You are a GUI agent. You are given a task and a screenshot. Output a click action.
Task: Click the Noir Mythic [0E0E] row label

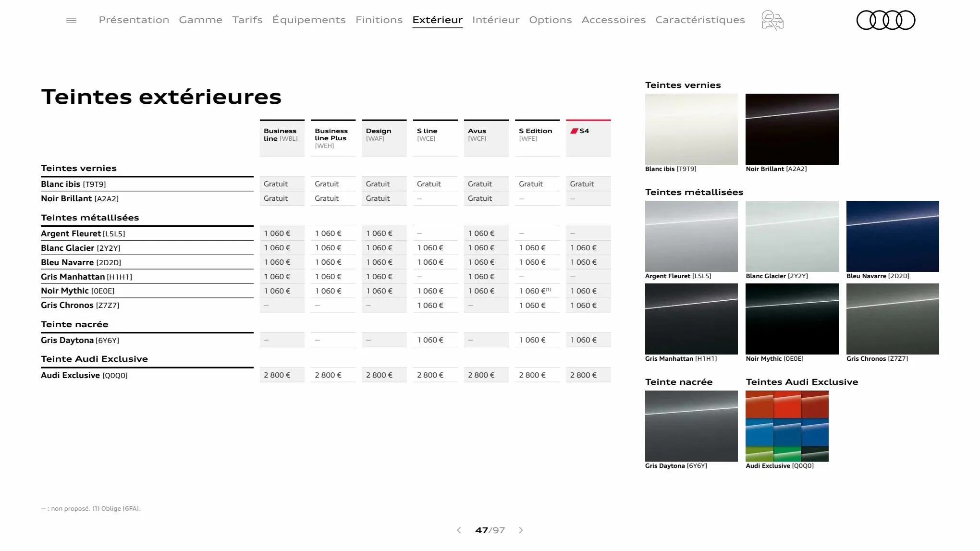point(78,291)
